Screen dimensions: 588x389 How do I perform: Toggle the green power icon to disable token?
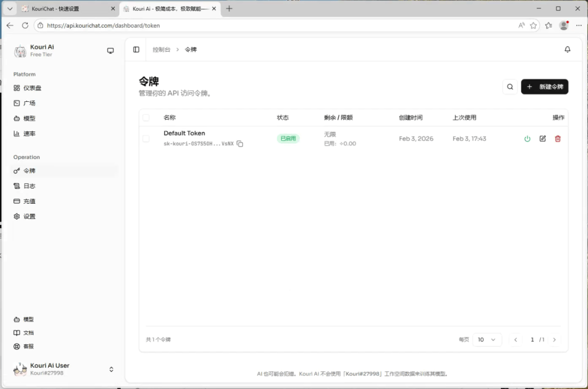point(527,139)
